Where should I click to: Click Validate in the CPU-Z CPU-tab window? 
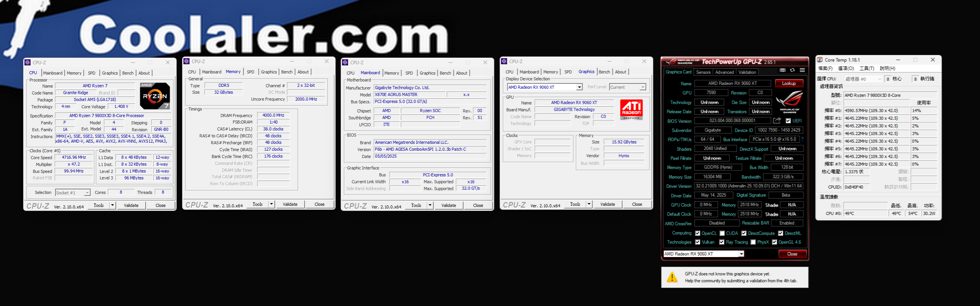(131, 205)
